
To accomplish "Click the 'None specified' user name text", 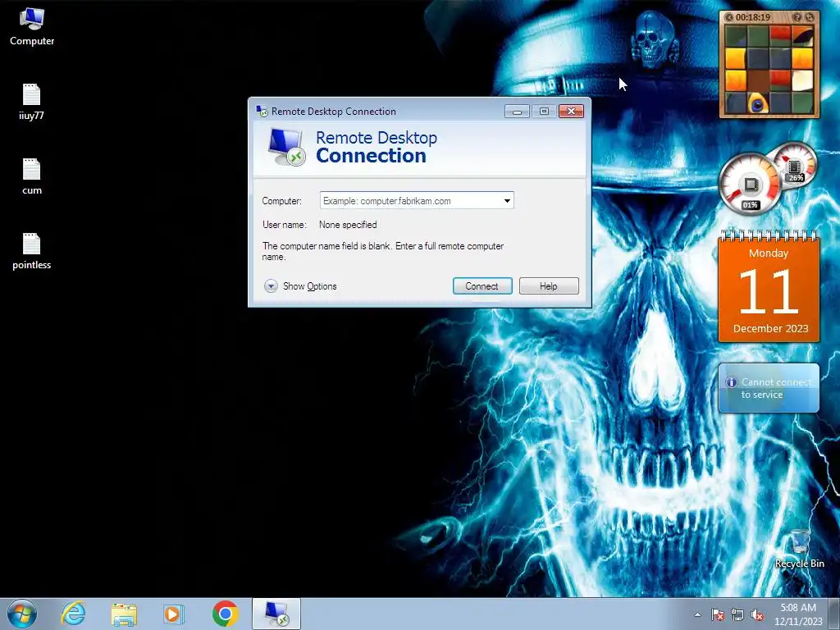I will point(348,225).
